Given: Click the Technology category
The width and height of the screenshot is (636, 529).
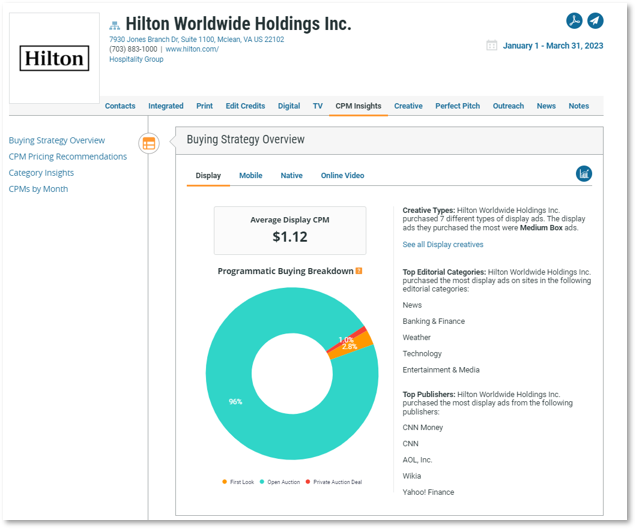Looking at the screenshot, I should [422, 354].
